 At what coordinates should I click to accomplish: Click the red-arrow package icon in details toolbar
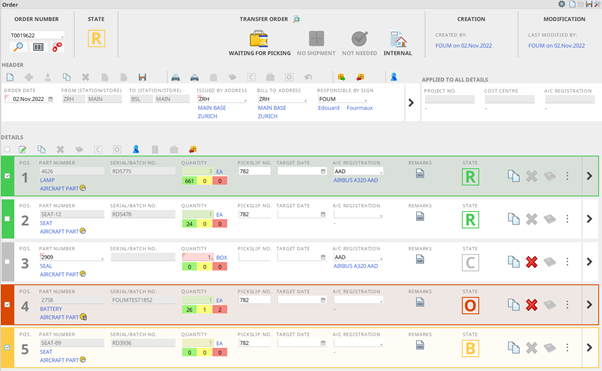click(x=192, y=149)
